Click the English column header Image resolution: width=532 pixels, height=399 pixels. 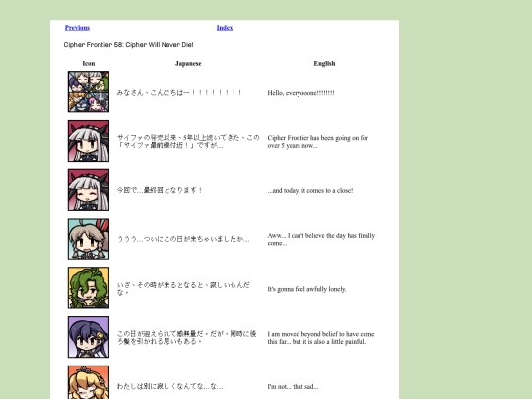pos(324,63)
